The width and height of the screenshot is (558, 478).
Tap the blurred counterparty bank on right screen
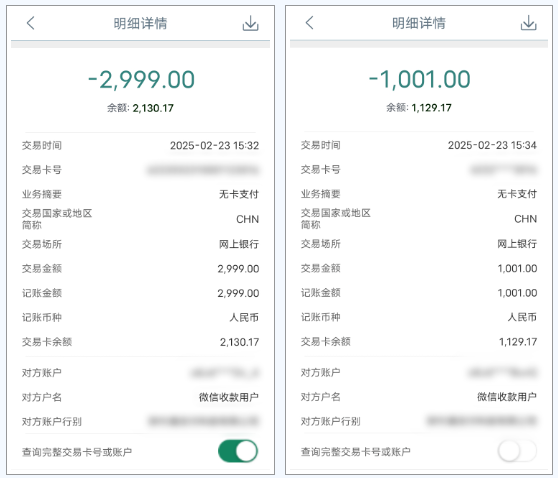pyautogui.click(x=481, y=421)
